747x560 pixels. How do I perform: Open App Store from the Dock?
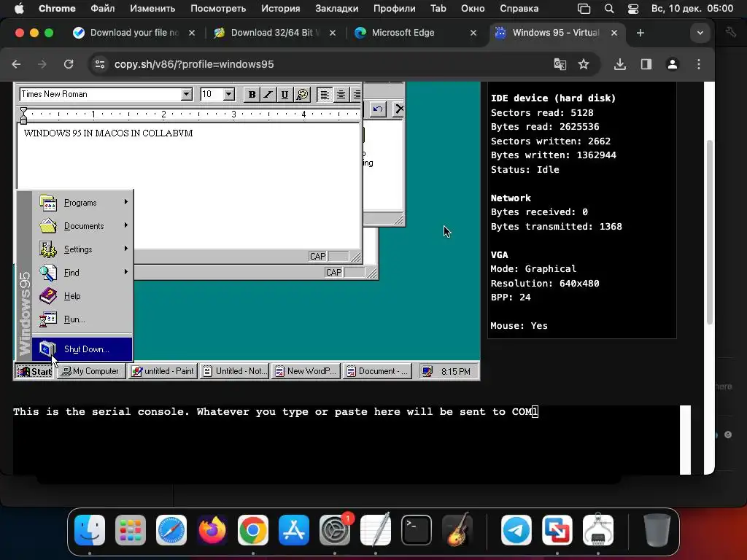(294, 530)
